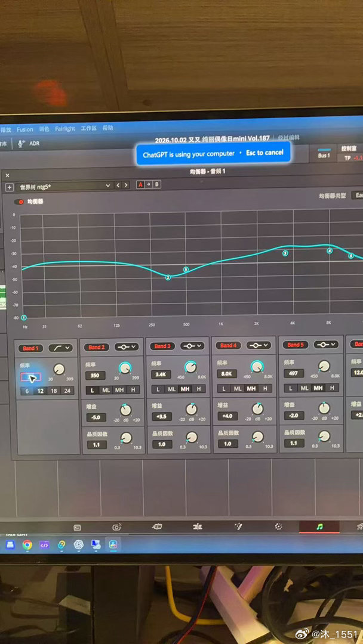Click Band 2 frequency value 350

96,376
